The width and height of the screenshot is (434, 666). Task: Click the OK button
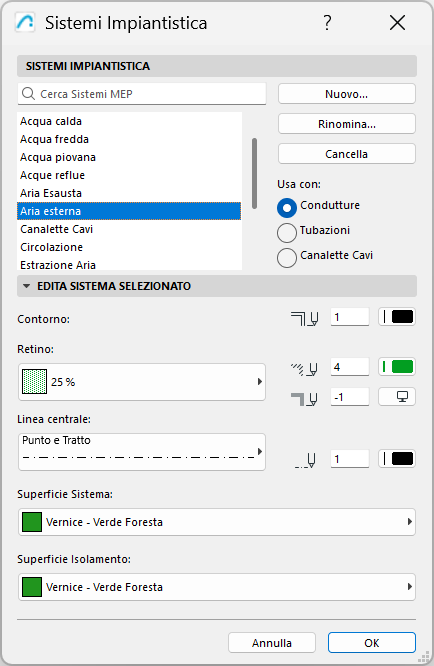(372, 643)
